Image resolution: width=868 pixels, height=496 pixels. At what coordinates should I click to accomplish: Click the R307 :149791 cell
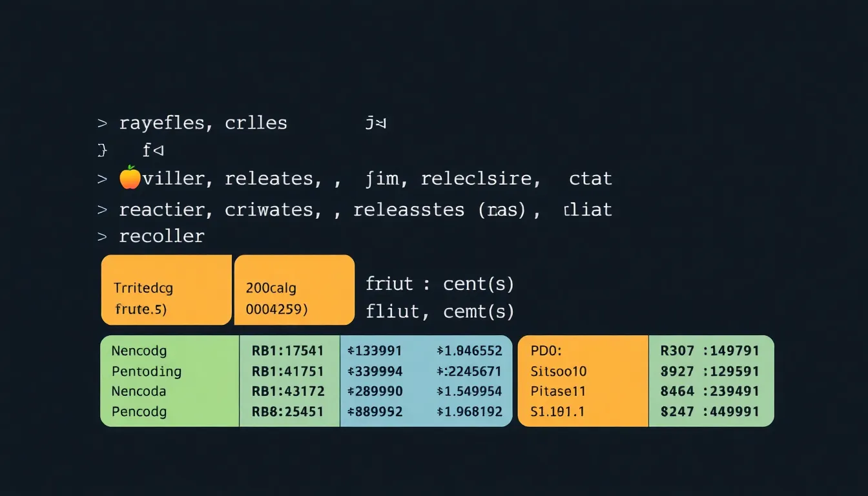coord(710,351)
